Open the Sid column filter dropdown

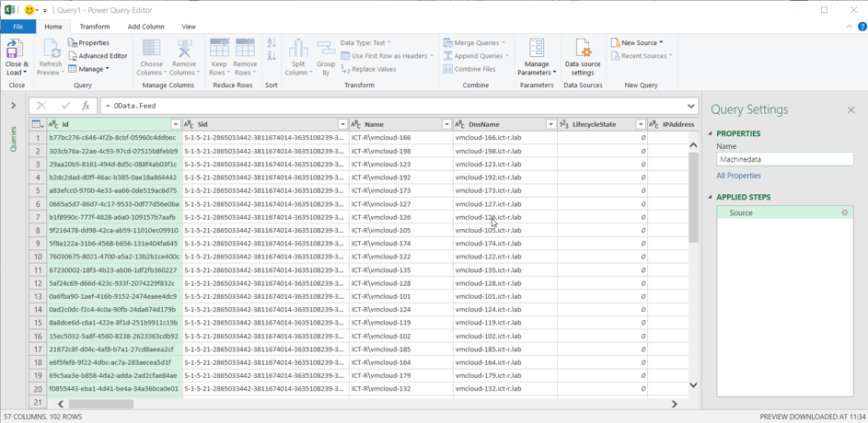click(342, 124)
